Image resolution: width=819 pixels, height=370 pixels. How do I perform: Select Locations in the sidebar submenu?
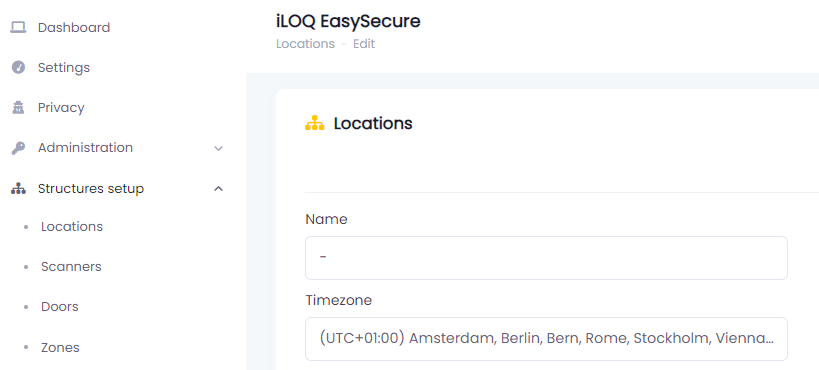(72, 226)
